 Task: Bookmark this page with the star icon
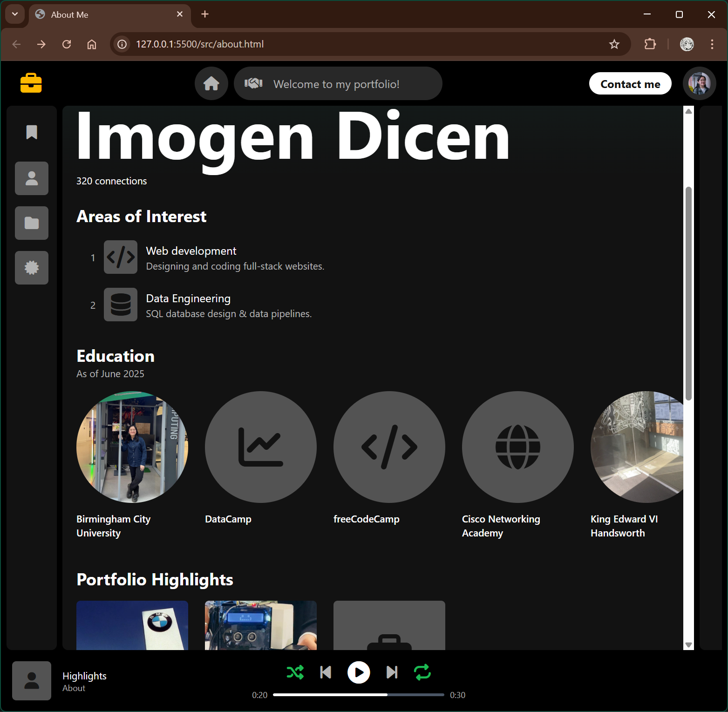[614, 44]
